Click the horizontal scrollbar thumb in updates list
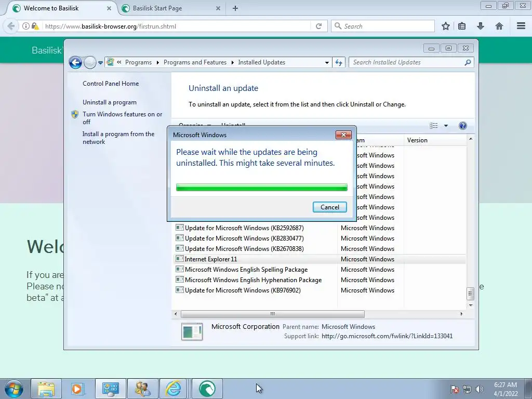532x399 pixels. (x=272, y=314)
